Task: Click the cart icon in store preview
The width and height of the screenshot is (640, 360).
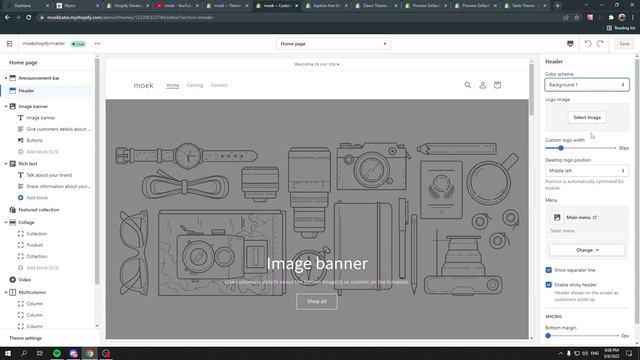Action: click(x=497, y=85)
